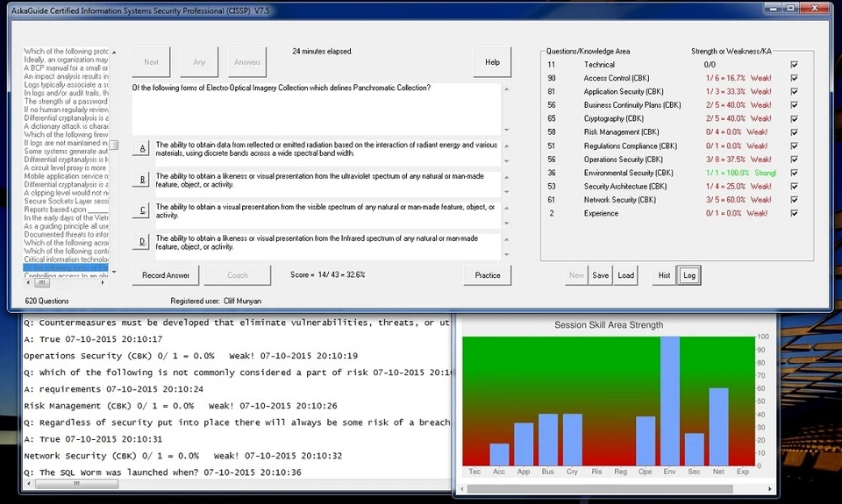Close the AskaGuide CISSP window

[815, 9]
